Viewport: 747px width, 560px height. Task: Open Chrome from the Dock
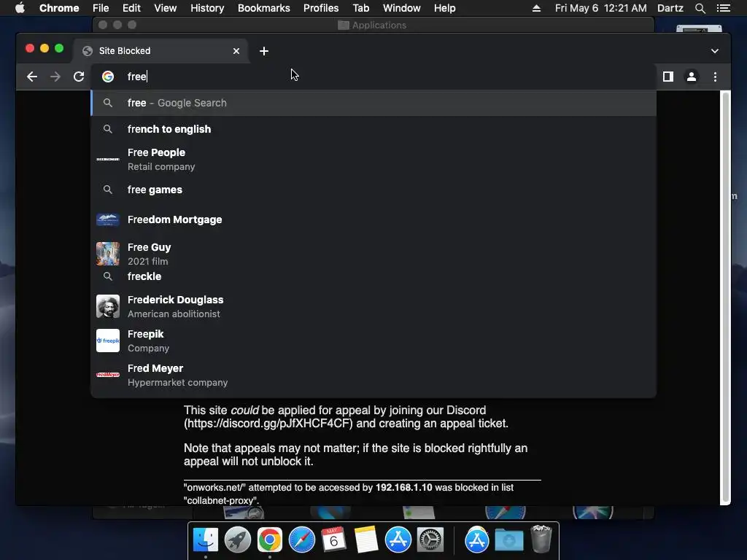click(270, 540)
